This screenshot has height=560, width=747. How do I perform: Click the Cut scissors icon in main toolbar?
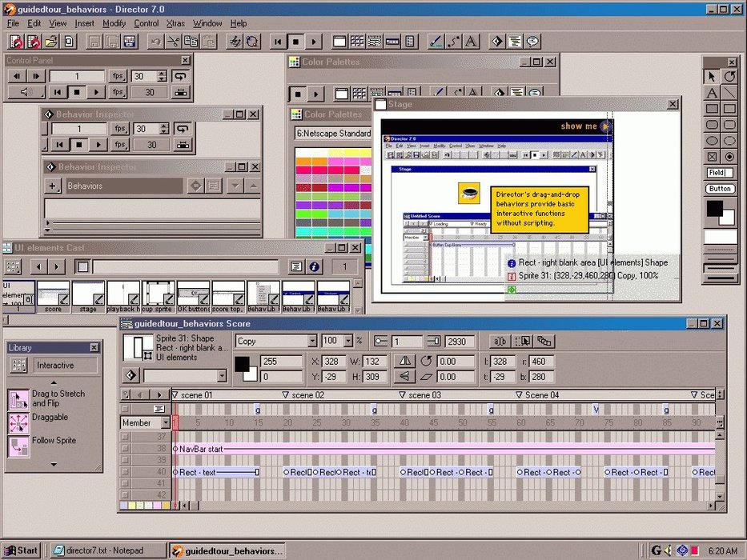click(171, 42)
